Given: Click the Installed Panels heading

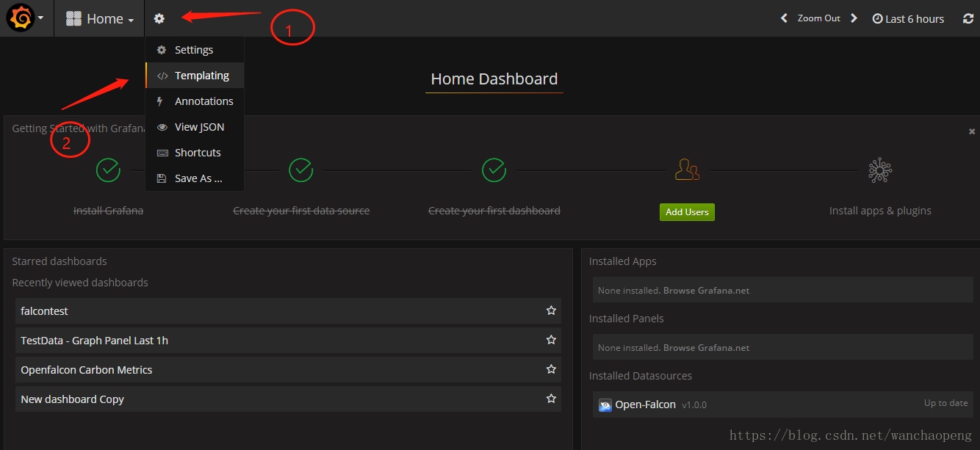Looking at the screenshot, I should click(627, 319).
